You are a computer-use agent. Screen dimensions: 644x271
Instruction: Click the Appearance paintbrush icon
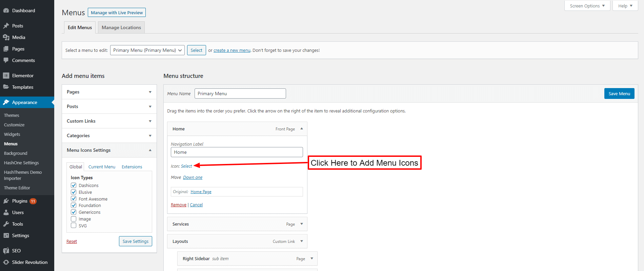(6, 102)
